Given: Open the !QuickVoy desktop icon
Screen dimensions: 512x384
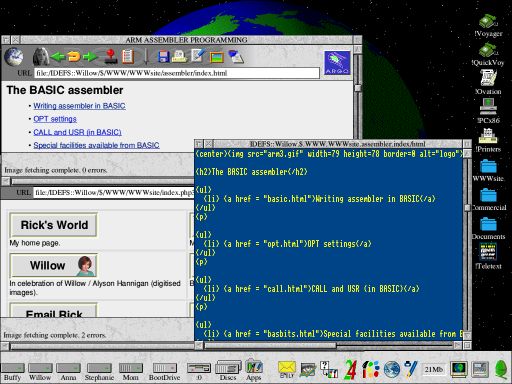Looking at the screenshot, I should coord(488,54).
